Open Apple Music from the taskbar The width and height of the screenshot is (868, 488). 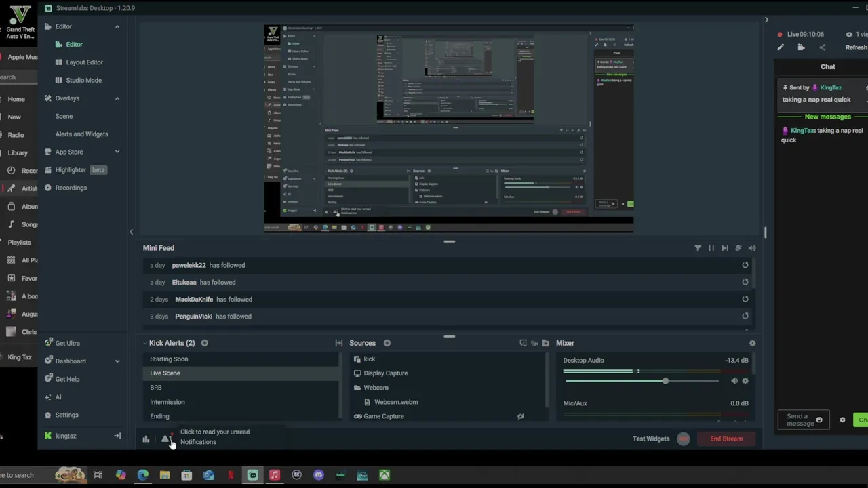(x=275, y=475)
